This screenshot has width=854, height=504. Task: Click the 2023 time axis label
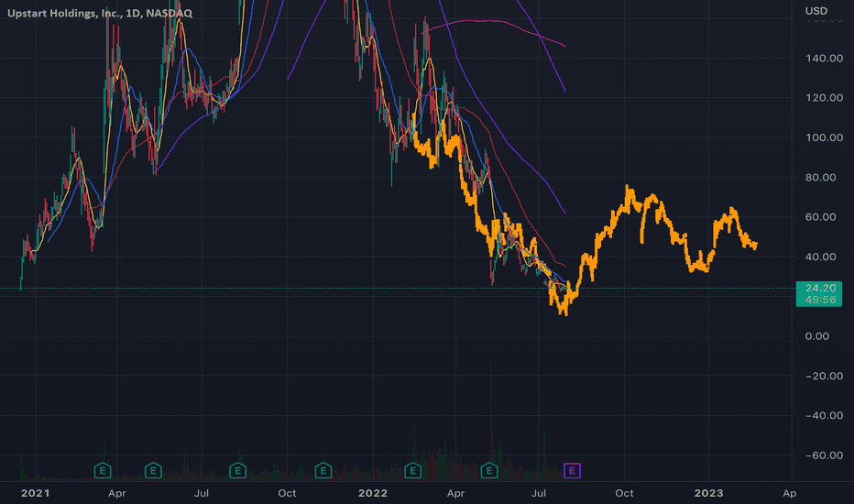(x=708, y=493)
